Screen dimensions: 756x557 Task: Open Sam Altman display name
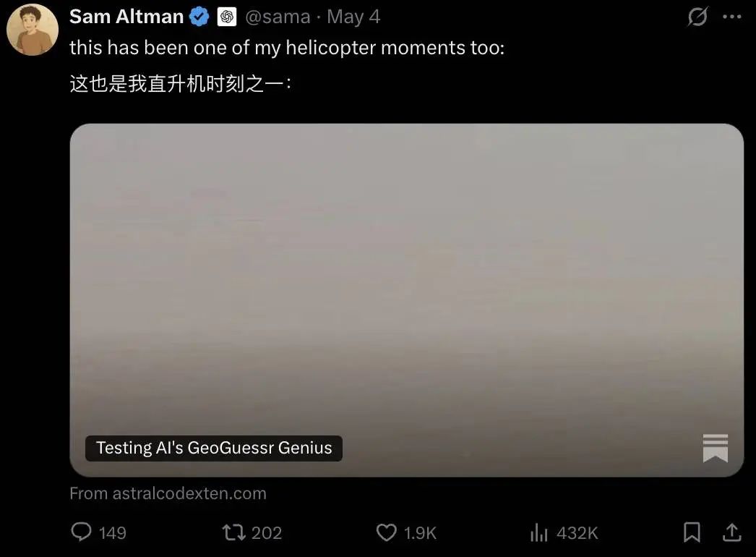tap(126, 17)
